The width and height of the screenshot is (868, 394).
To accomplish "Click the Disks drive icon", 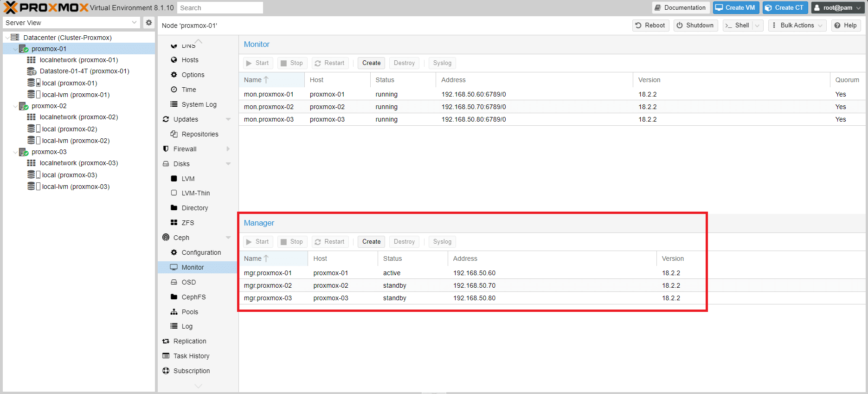I will click(x=166, y=164).
